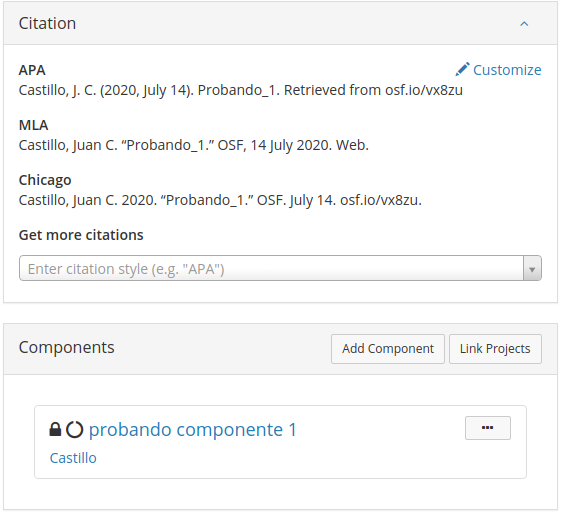The image size is (561, 512).
Task: Click the lock icon on the component
Action: click(x=55, y=429)
